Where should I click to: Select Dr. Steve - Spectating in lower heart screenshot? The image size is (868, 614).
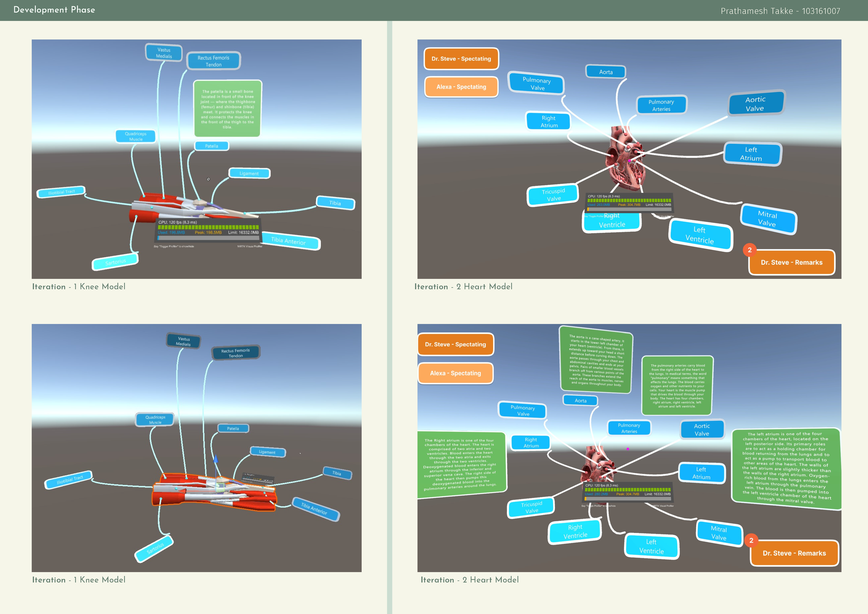[x=456, y=344]
